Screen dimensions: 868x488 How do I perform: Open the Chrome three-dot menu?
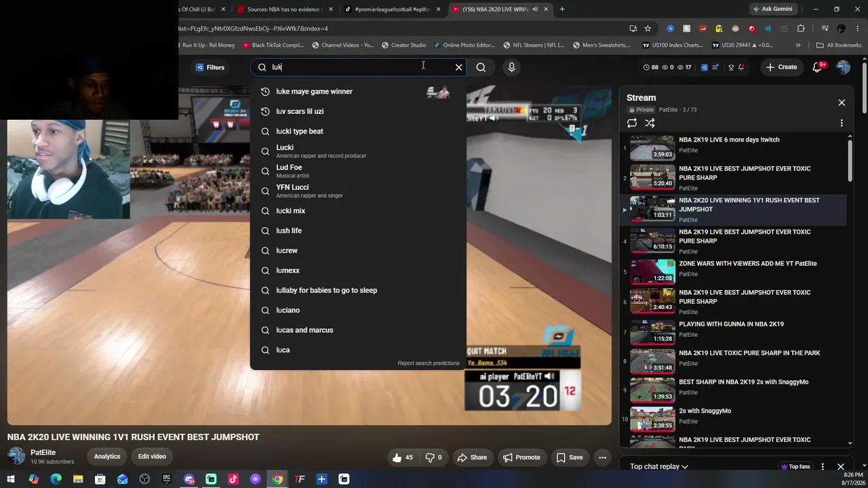click(x=856, y=28)
